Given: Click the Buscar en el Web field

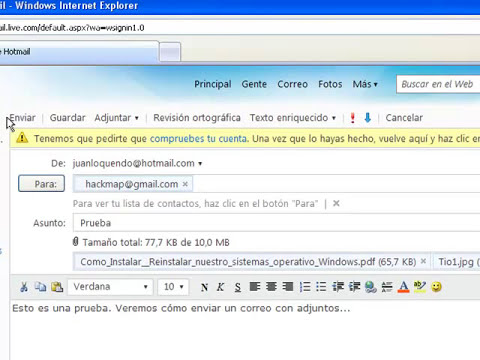Looking at the screenshot, I should (x=438, y=84).
